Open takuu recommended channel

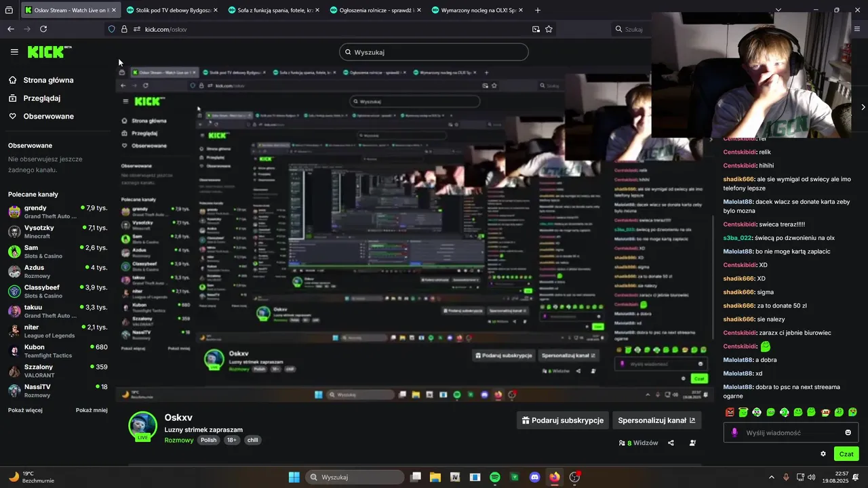pyautogui.click(x=57, y=311)
